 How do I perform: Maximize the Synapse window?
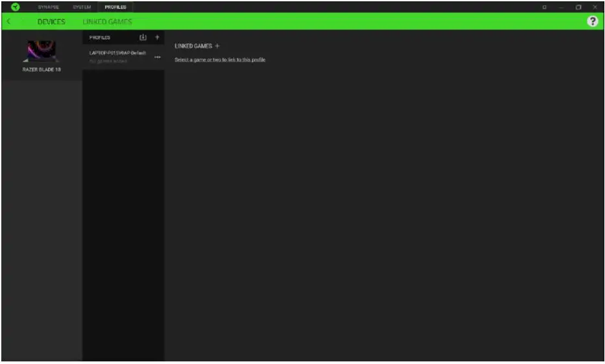click(x=578, y=7)
